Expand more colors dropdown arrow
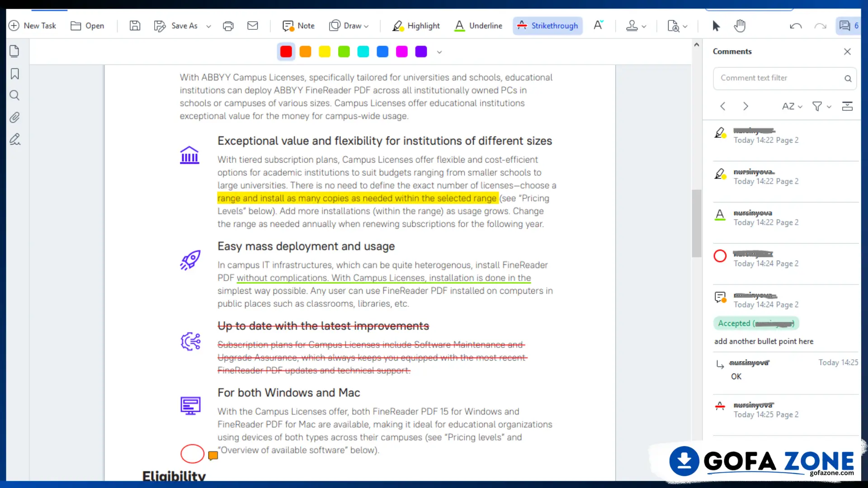868x488 pixels. click(x=439, y=52)
